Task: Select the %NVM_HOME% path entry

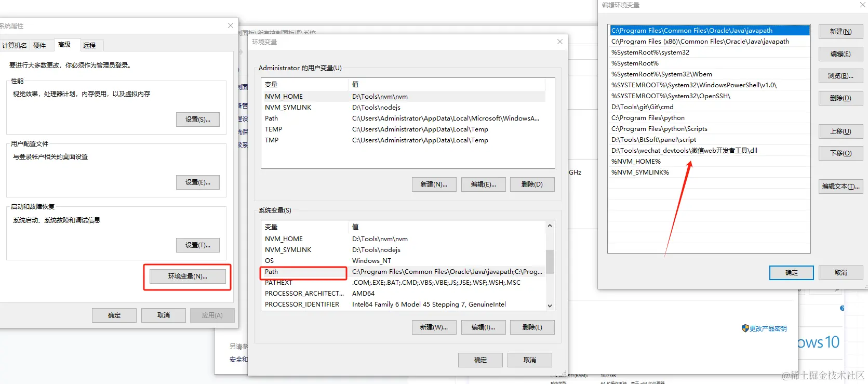Action: click(710, 162)
